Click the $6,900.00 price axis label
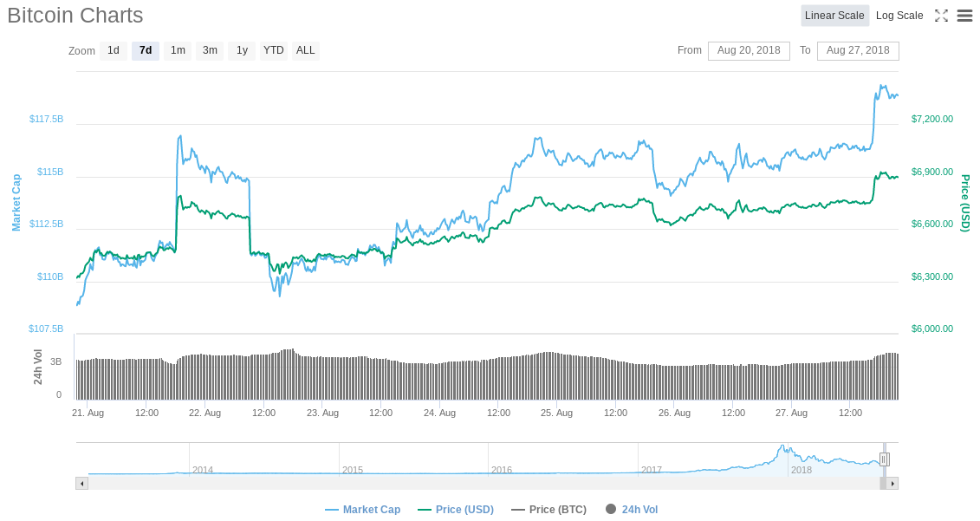The height and width of the screenshot is (521, 980). [932, 172]
